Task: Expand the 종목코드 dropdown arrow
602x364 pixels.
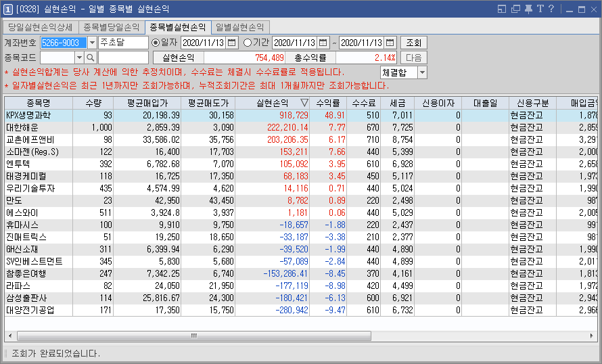Action: pos(79,58)
